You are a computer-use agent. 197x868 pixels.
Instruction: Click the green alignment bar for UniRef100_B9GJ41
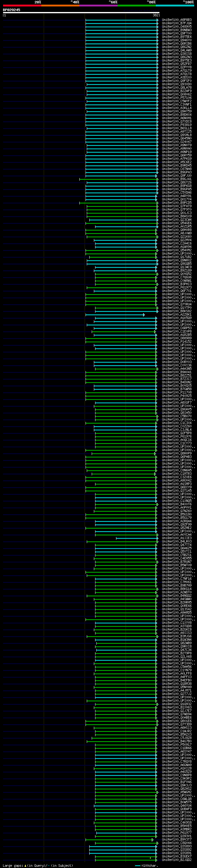[119, 179]
